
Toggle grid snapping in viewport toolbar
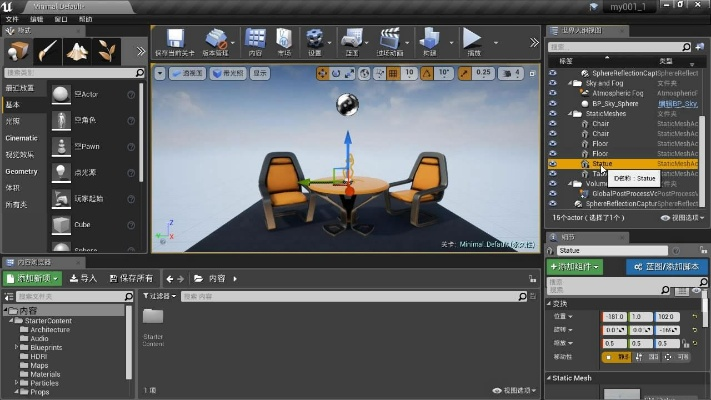click(393, 73)
